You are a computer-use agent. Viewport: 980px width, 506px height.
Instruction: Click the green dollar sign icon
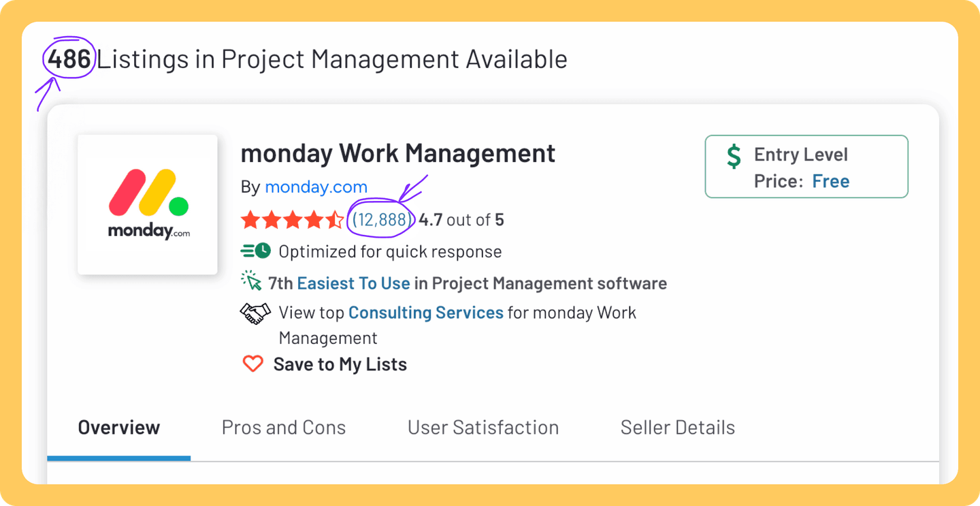pos(734,156)
